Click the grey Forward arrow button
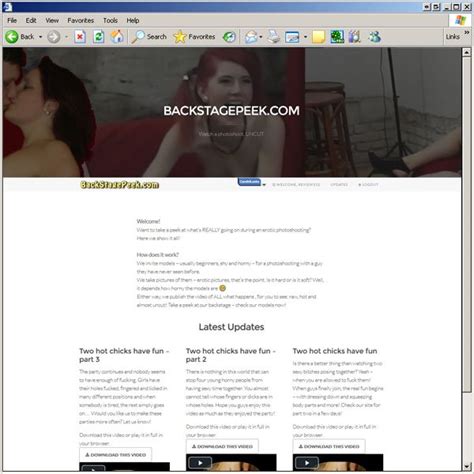 [54, 37]
